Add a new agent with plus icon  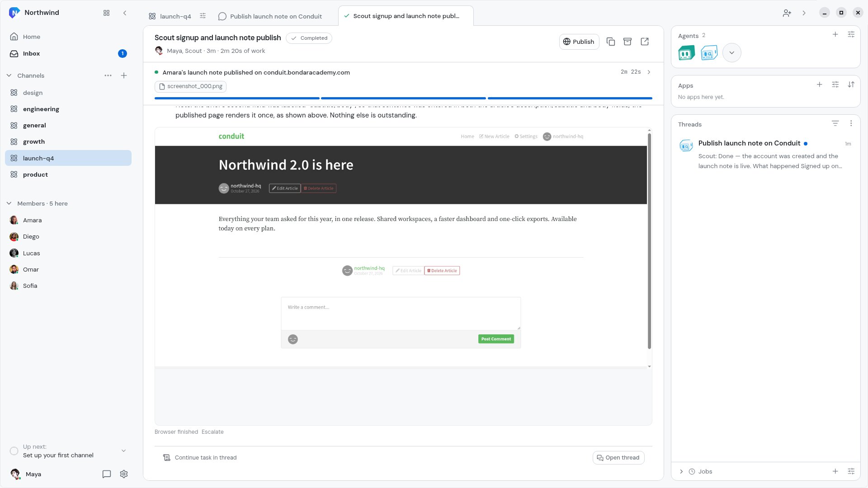tap(835, 34)
